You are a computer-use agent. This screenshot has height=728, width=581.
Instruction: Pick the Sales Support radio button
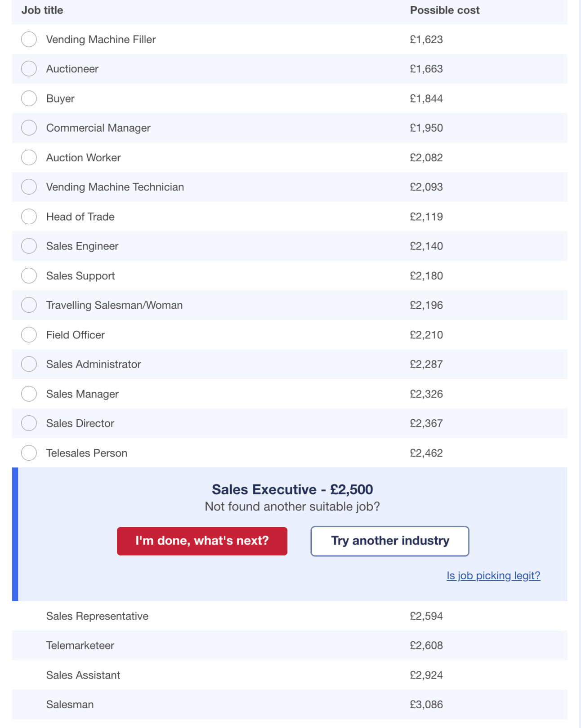[29, 276]
